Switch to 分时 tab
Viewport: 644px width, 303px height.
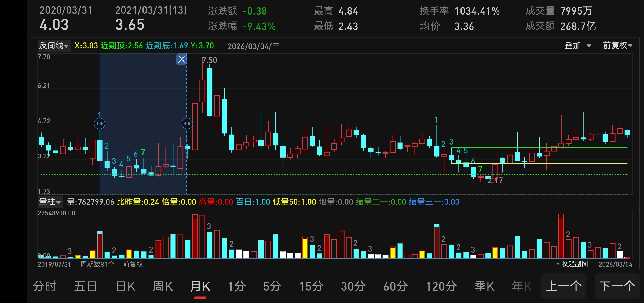[x=45, y=286]
